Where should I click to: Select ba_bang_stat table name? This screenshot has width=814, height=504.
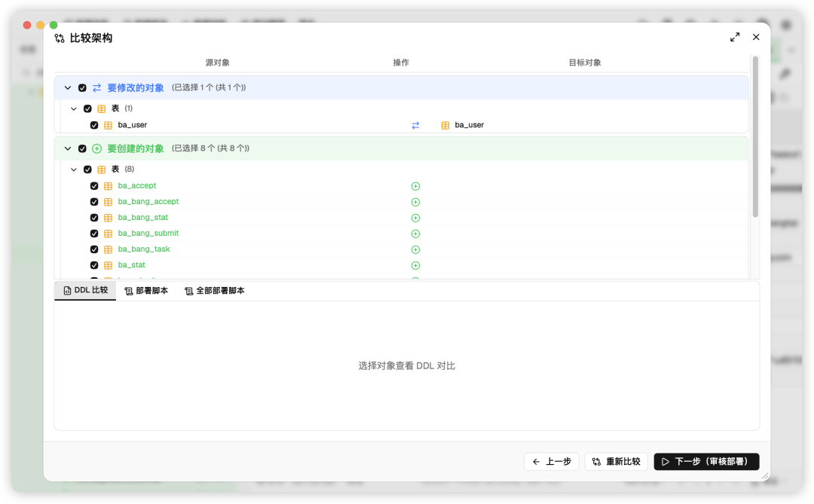(x=143, y=217)
